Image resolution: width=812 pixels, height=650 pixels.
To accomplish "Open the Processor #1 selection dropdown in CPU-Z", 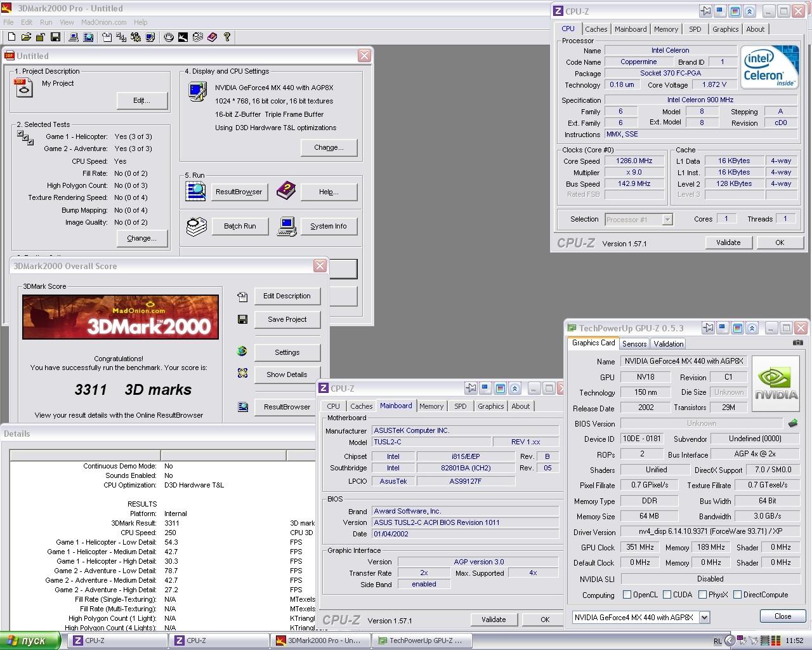I will tap(667, 220).
